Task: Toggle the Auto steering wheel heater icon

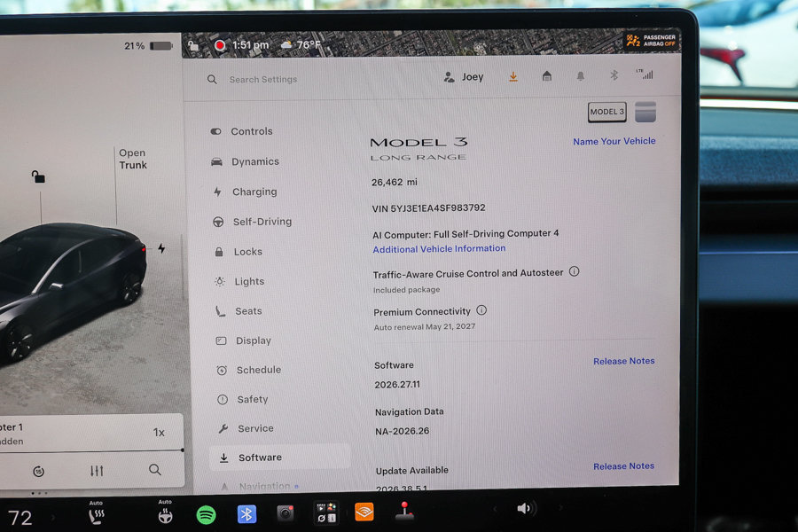Action: pyautogui.click(x=165, y=512)
